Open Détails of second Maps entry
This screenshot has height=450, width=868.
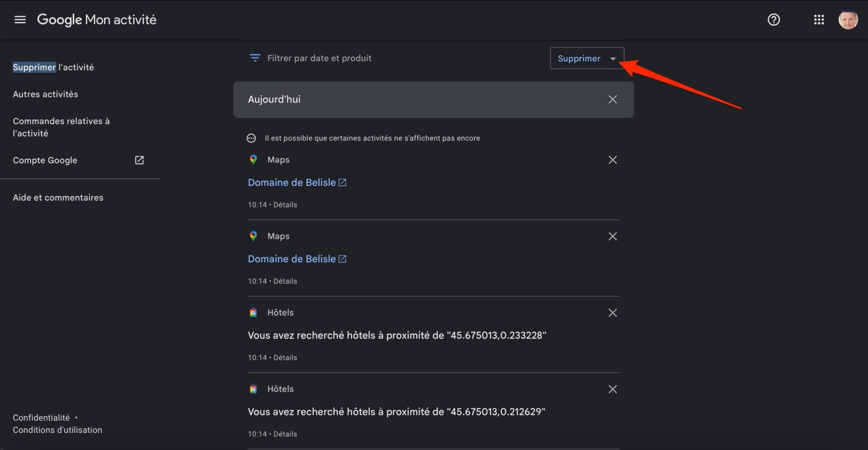click(285, 281)
